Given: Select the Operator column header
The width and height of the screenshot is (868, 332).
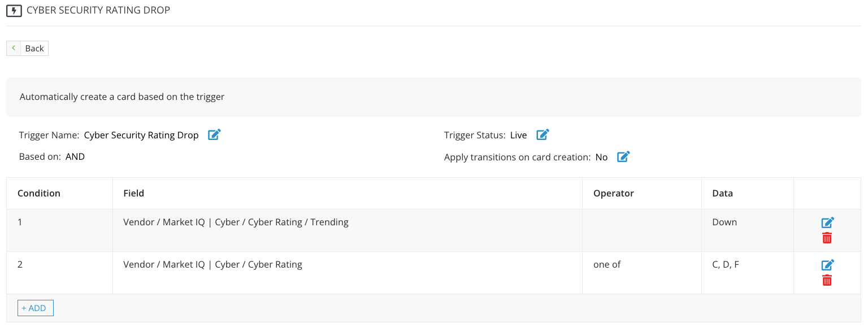Looking at the screenshot, I should click(613, 193).
